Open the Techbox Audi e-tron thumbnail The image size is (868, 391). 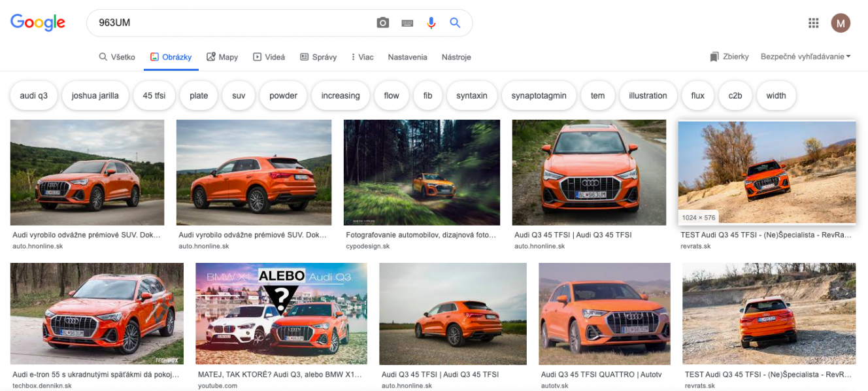[97, 314]
